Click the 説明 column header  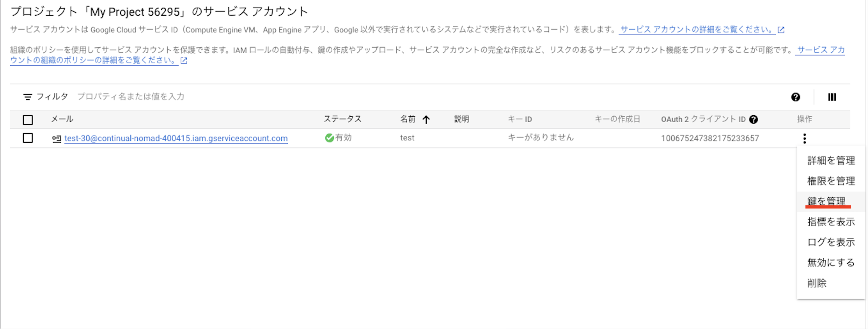462,119
